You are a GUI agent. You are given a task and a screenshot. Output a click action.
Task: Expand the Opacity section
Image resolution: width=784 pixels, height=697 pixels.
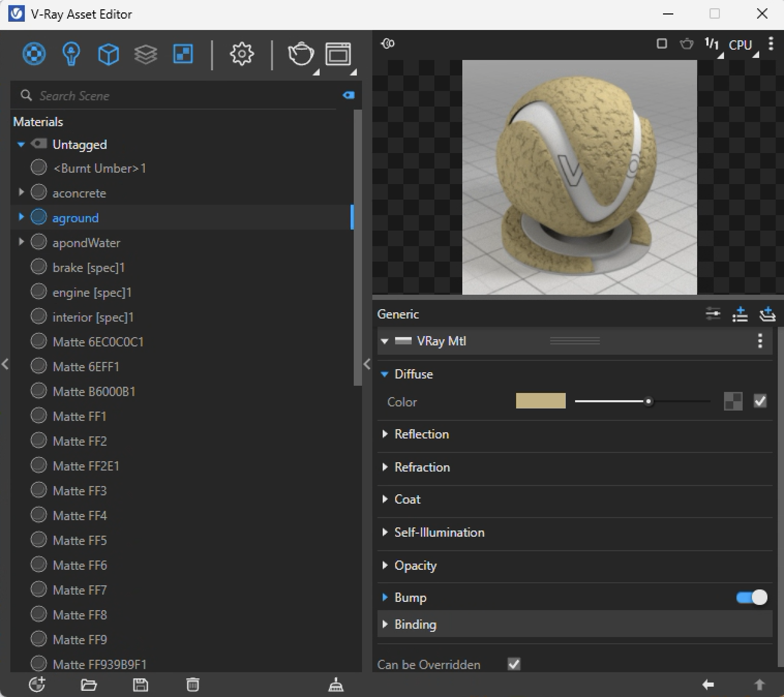pyautogui.click(x=385, y=566)
